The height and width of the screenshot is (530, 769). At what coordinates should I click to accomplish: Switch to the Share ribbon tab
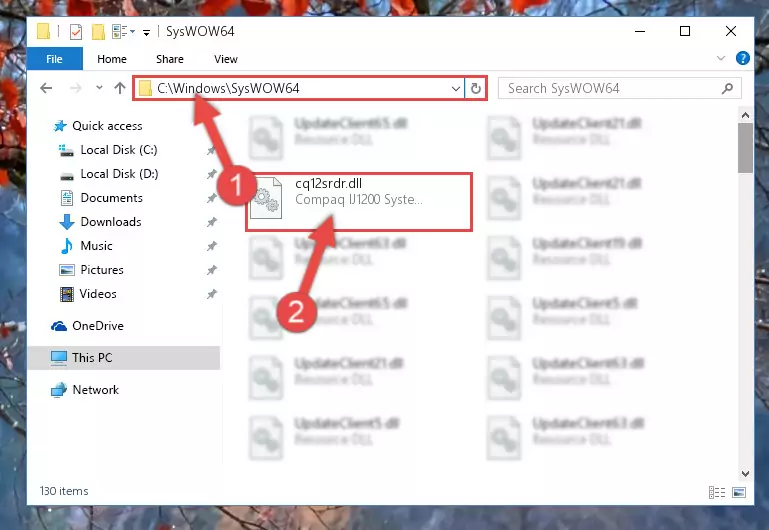click(x=170, y=59)
